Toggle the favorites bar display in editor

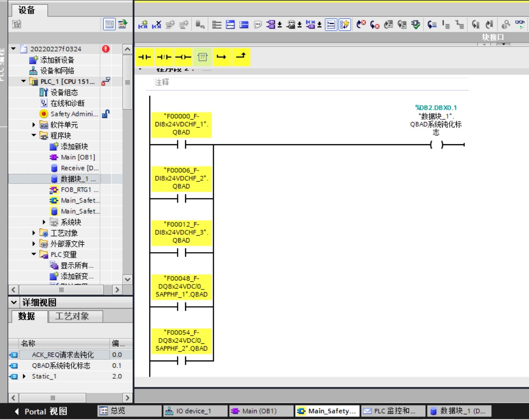pos(344,25)
